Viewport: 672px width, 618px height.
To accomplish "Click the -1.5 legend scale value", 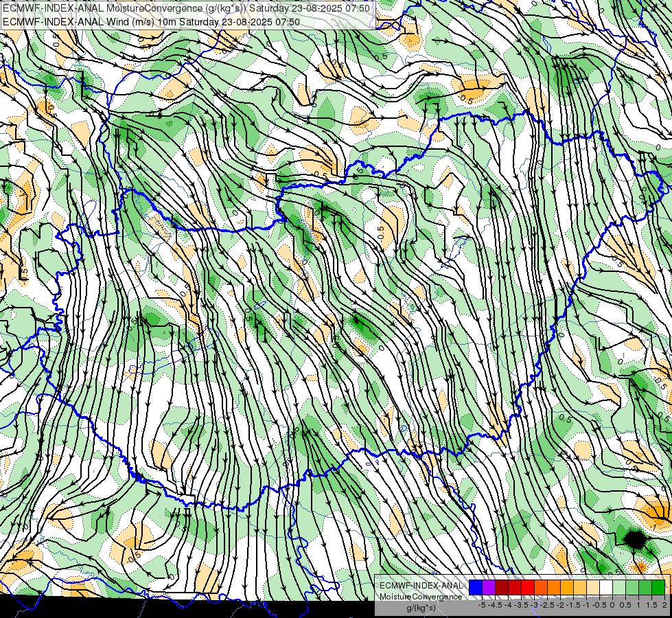I will (x=573, y=605).
